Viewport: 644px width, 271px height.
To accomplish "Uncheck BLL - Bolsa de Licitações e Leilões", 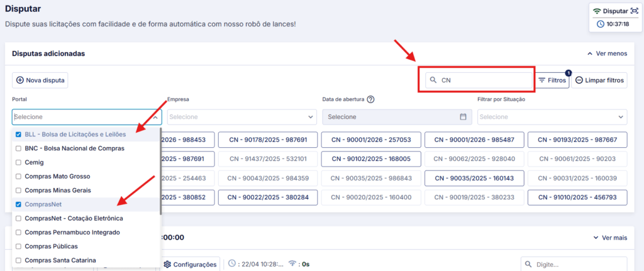I will 18,134.
